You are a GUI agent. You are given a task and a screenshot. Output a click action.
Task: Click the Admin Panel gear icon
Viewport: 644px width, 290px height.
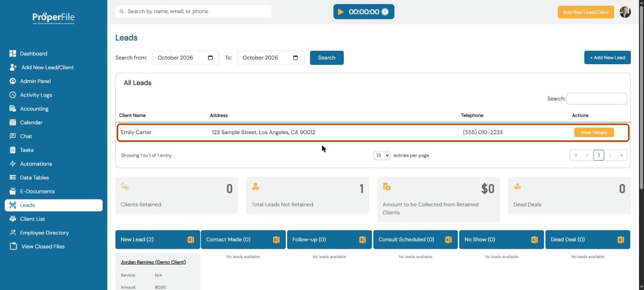[x=13, y=81]
